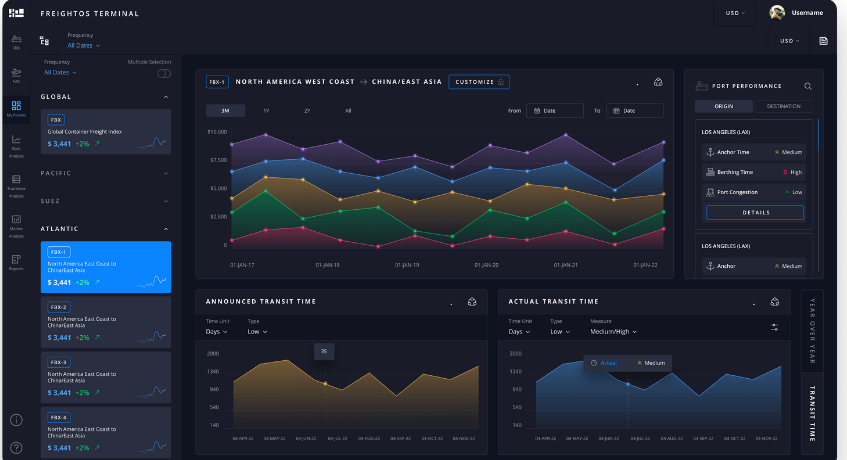The width and height of the screenshot is (847, 460).
Task: Click the From date input field
Action: pyautogui.click(x=556, y=111)
